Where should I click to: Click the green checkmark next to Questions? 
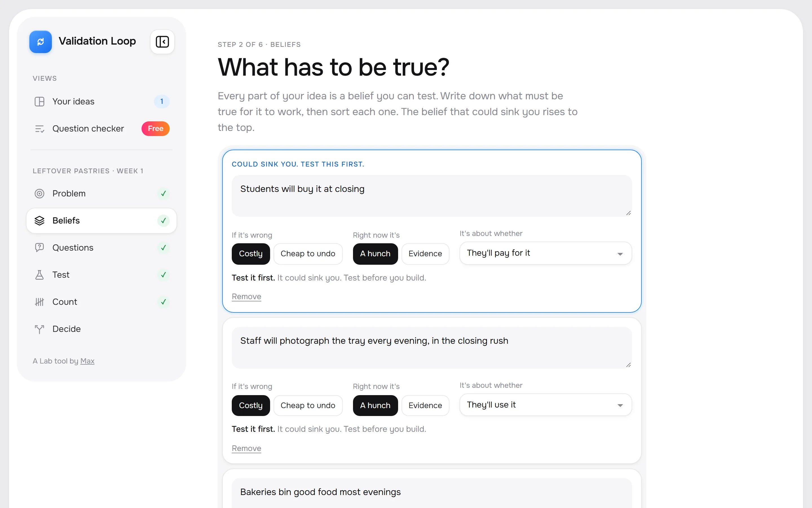click(x=164, y=248)
